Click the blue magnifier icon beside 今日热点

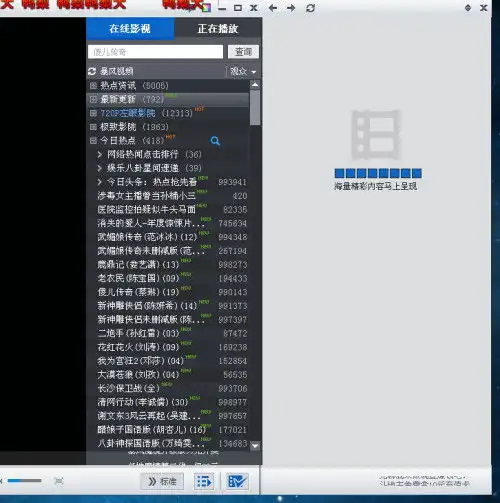(215, 141)
